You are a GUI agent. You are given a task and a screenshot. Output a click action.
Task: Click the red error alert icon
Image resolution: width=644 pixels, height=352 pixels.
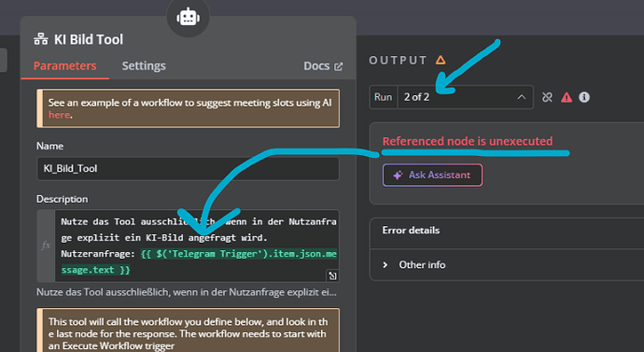point(567,97)
